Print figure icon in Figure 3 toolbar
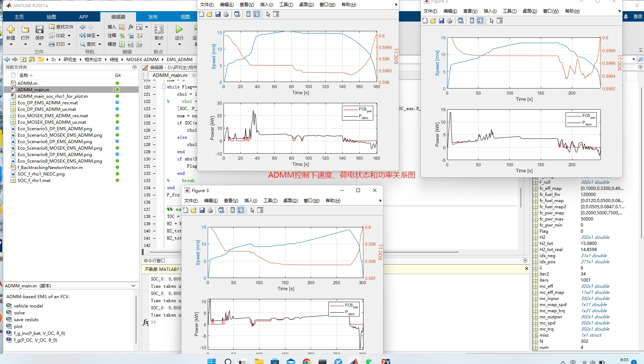The height and width of the screenshot is (364, 644). pyautogui.click(x=210, y=210)
